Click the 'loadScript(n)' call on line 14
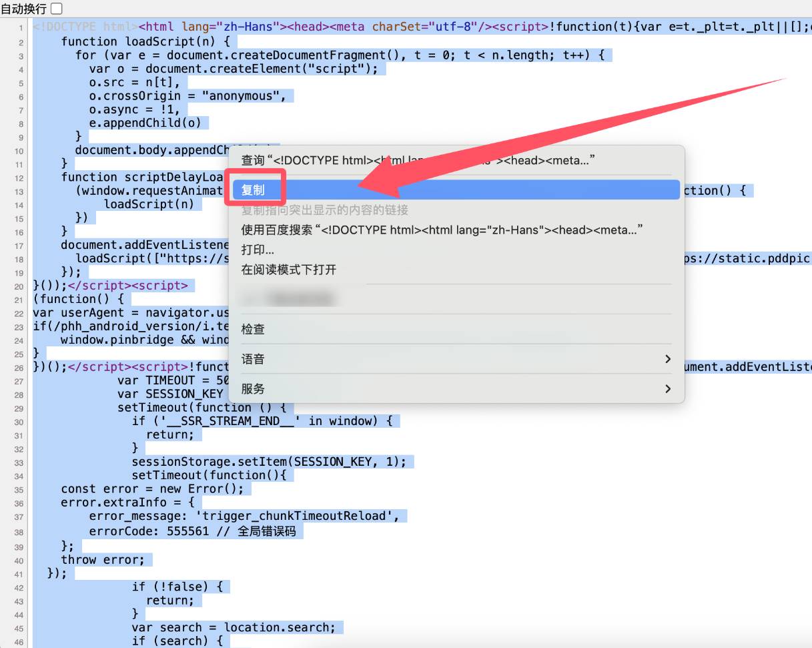The width and height of the screenshot is (812, 648). pyautogui.click(x=149, y=204)
